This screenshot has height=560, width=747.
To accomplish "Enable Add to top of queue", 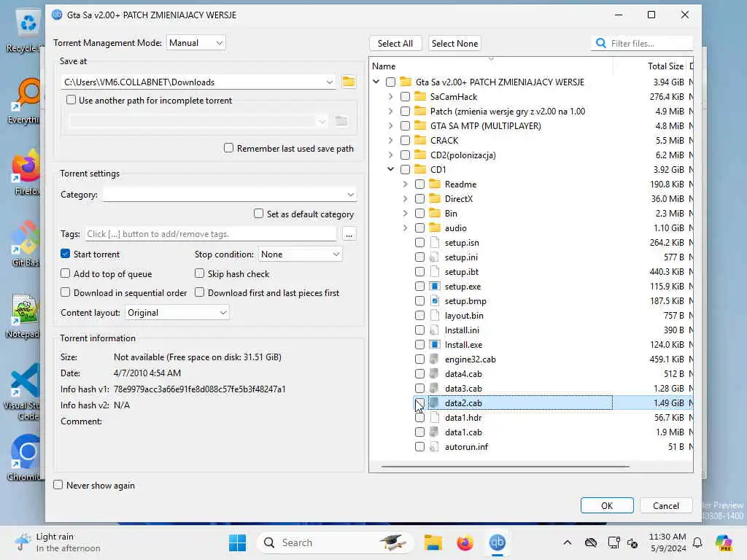I will tap(65, 273).
